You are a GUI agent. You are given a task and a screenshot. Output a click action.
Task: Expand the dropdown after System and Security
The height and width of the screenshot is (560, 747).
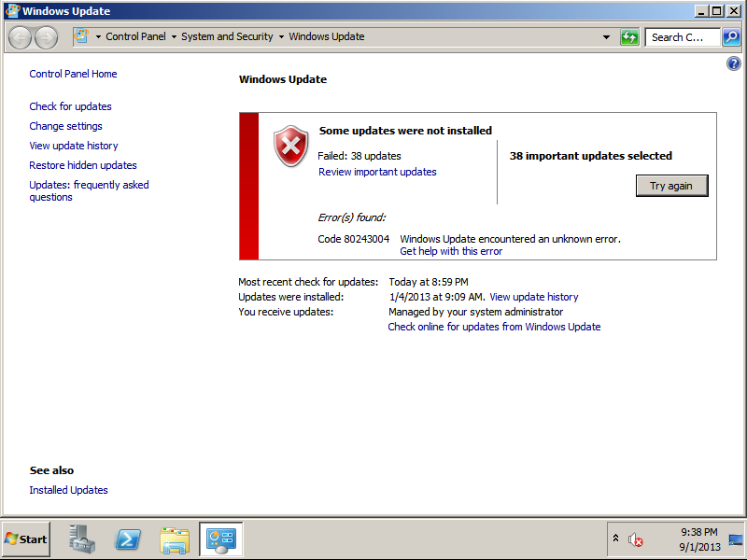(281, 36)
